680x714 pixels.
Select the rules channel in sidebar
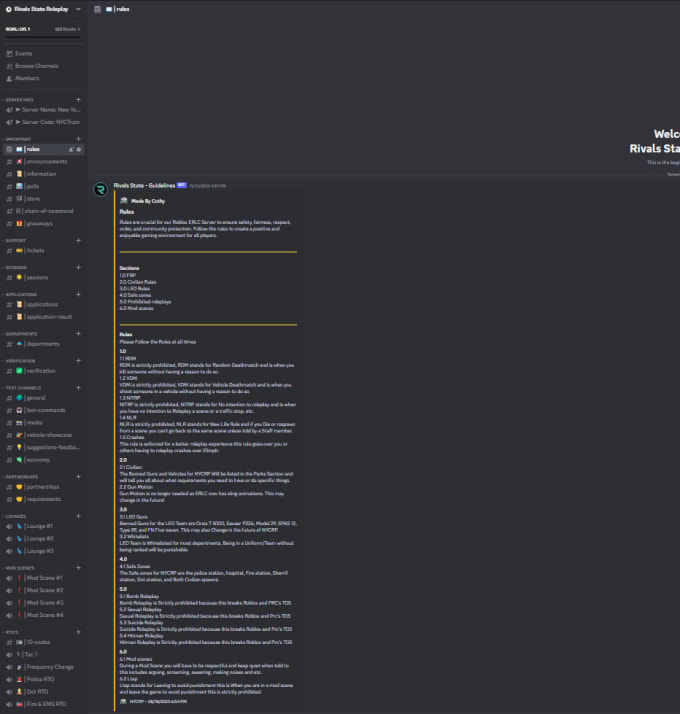click(x=43, y=149)
